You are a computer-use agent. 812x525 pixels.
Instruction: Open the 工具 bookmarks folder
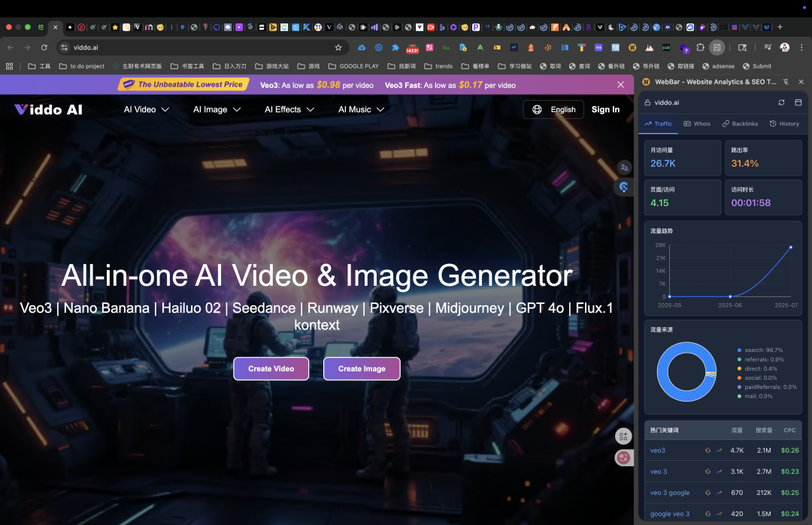(x=39, y=66)
